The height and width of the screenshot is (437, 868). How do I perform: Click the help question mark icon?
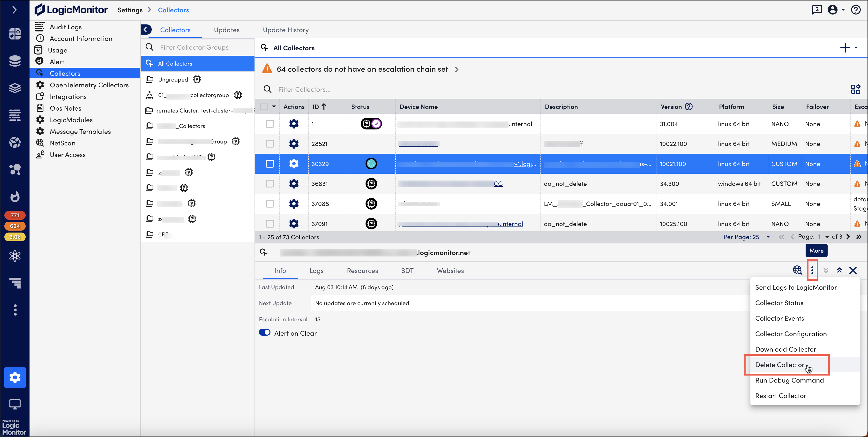pos(855,10)
